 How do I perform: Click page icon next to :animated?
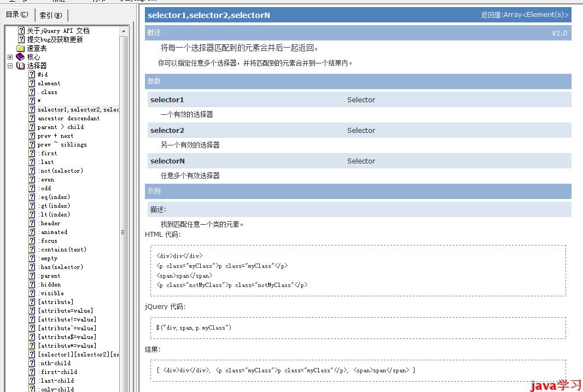click(32, 232)
